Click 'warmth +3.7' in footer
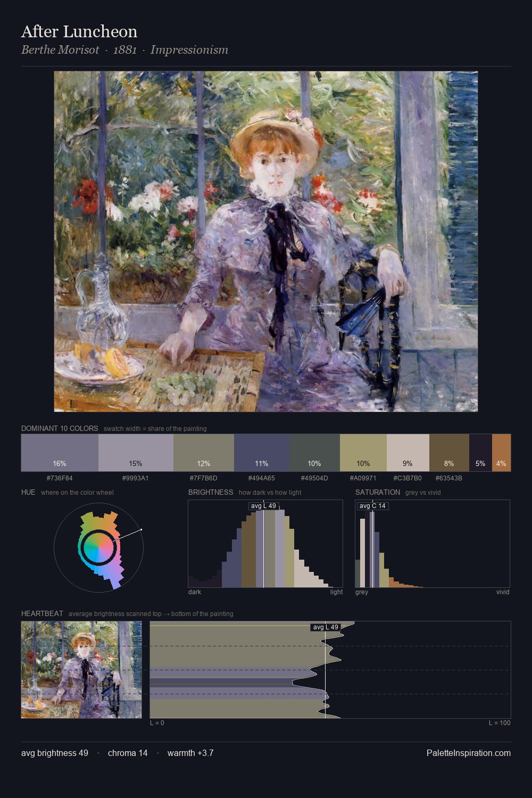Image resolution: width=532 pixels, height=798 pixels. click(190, 753)
